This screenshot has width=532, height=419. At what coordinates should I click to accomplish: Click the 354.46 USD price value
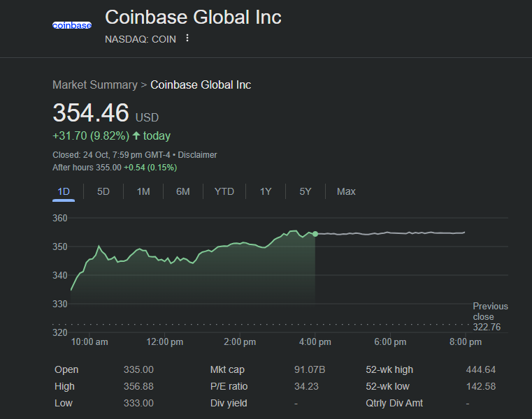tap(91, 113)
